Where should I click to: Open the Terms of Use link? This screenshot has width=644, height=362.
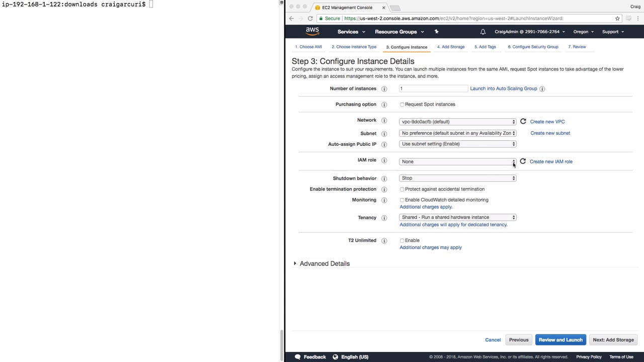(621, 357)
